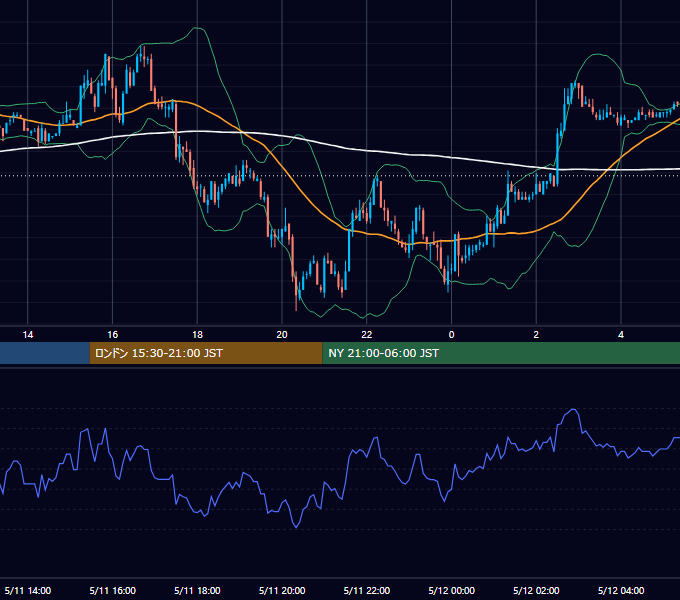680x600 pixels.
Task: Click the '22' hour label on price chart axis
Action: [367, 335]
